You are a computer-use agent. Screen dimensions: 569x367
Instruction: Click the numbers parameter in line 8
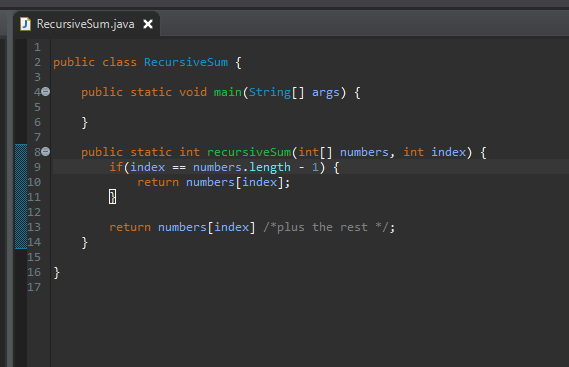tap(364, 152)
